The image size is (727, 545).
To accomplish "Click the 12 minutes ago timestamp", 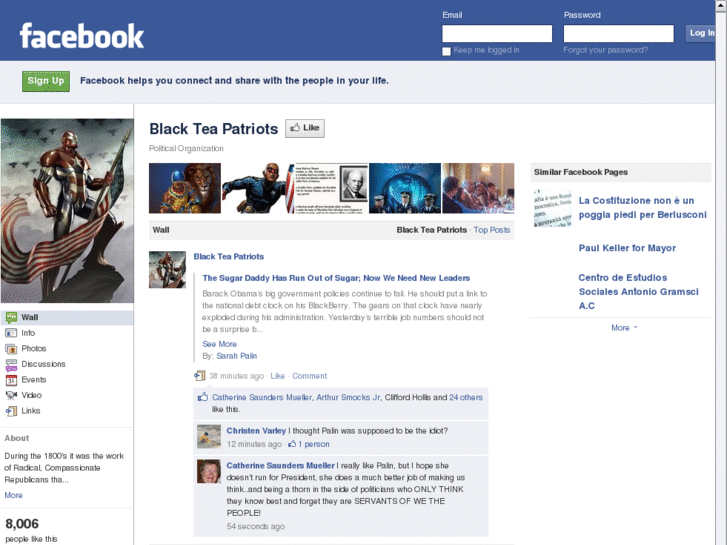I will (x=254, y=444).
